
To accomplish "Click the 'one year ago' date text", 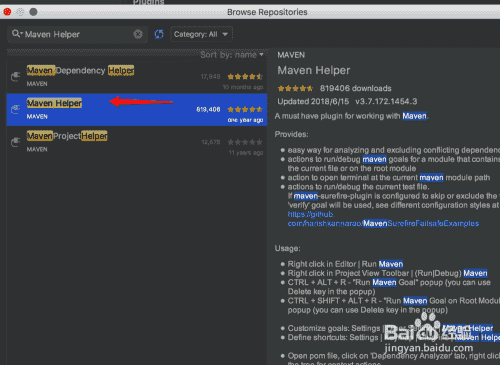I will tap(245, 120).
